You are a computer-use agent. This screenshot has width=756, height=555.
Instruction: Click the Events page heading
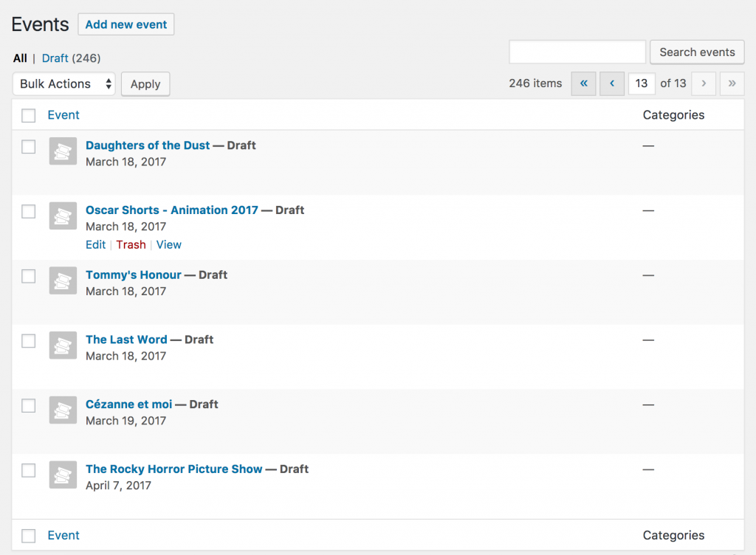pyautogui.click(x=40, y=24)
